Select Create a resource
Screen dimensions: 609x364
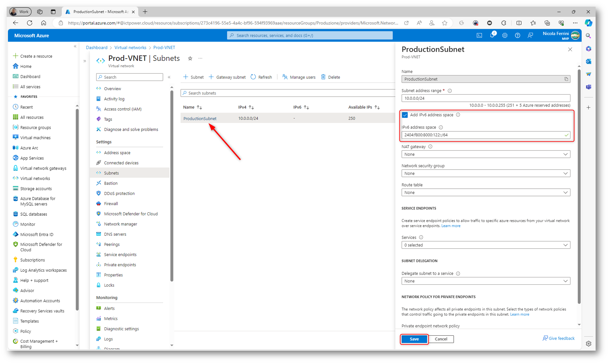(32, 56)
